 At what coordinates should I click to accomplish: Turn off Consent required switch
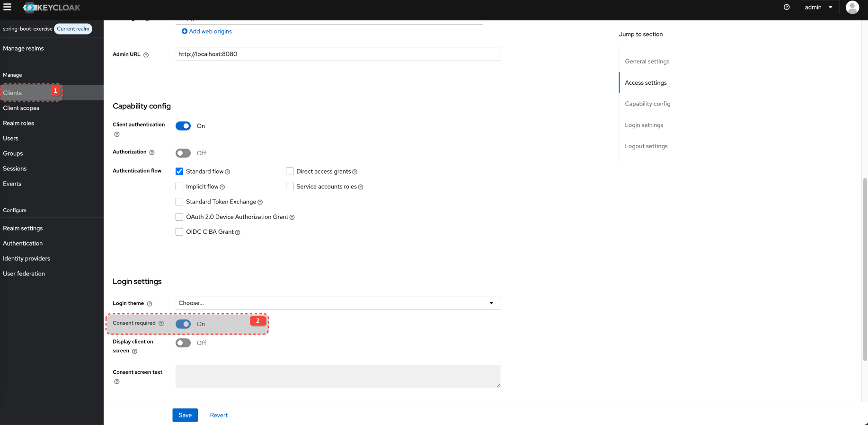(183, 324)
